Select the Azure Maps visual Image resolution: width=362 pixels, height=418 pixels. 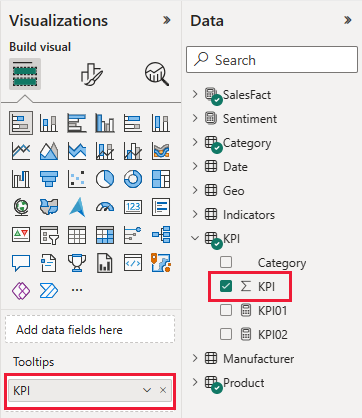pyautogui.click(x=77, y=207)
